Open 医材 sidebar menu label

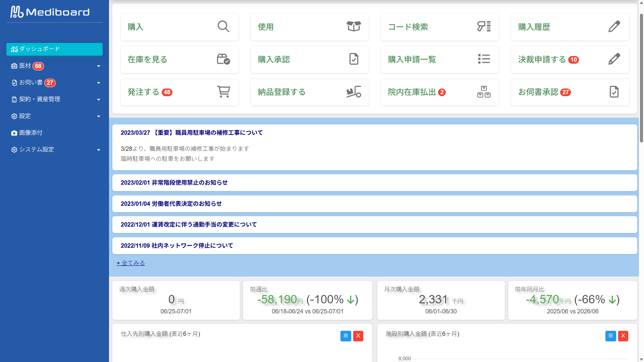click(x=25, y=66)
